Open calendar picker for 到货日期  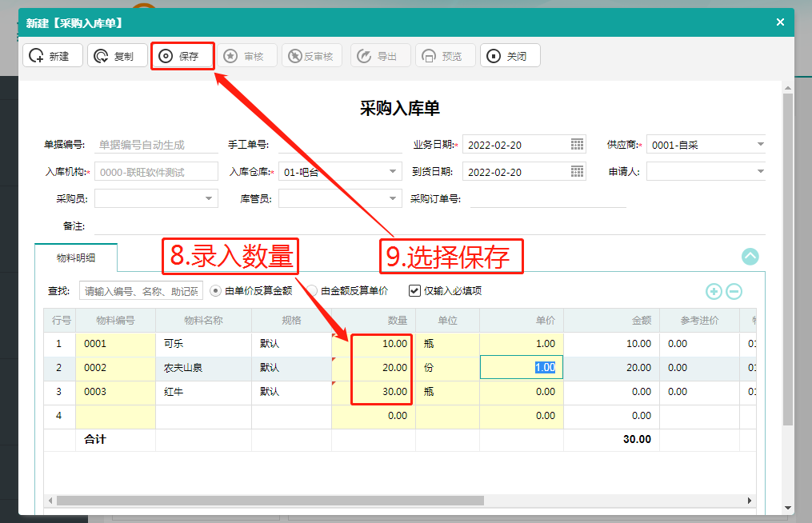[577, 171]
